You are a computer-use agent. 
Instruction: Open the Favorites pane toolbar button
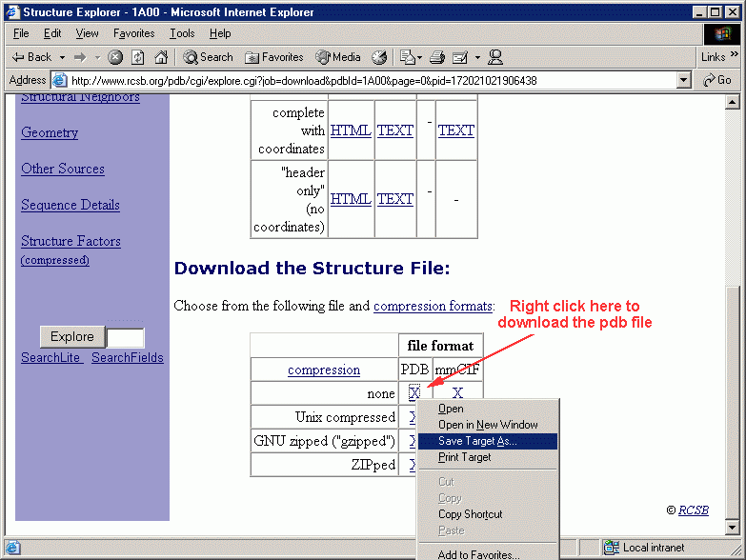point(274,57)
